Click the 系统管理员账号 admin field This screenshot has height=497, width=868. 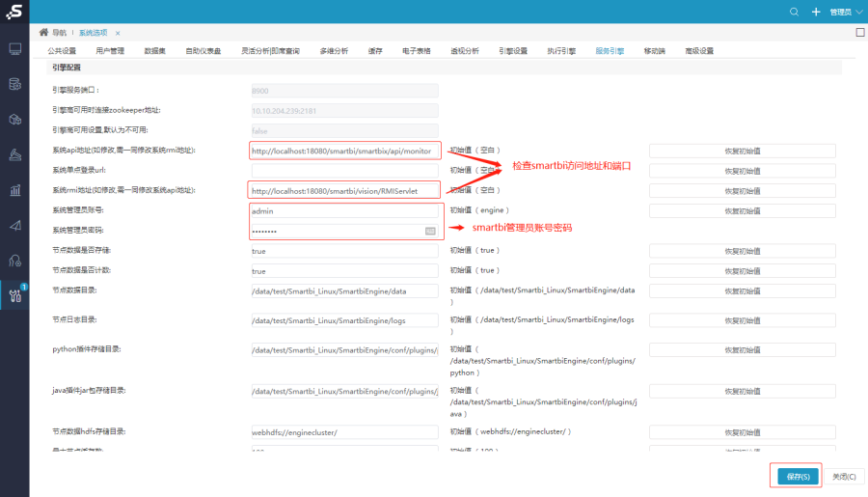coord(345,210)
